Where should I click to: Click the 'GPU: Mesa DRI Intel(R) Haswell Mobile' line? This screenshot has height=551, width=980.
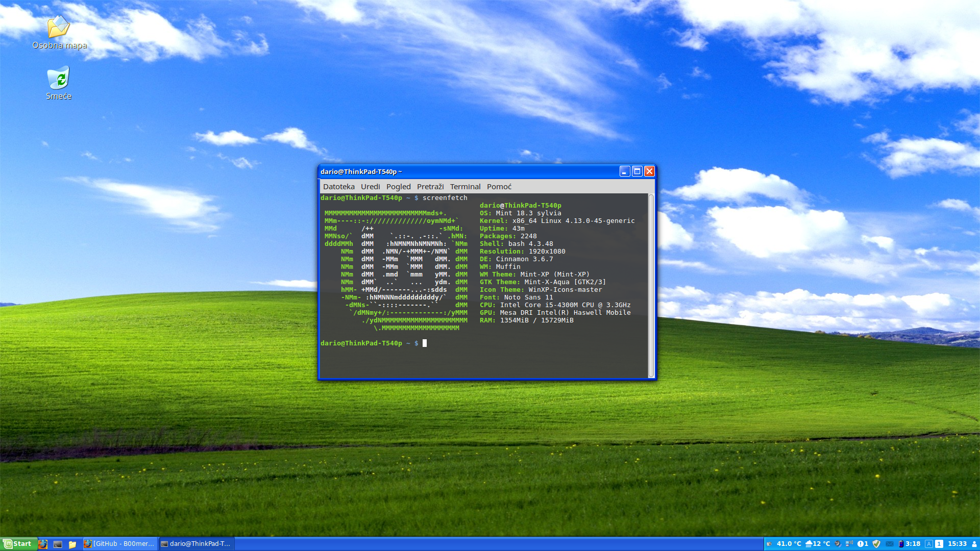point(555,313)
